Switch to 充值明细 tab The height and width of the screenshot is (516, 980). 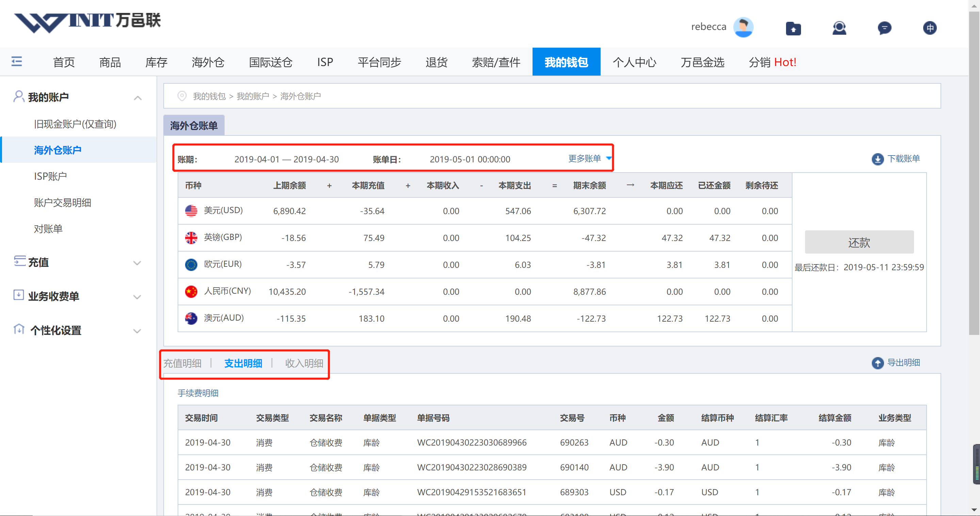pos(182,364)
